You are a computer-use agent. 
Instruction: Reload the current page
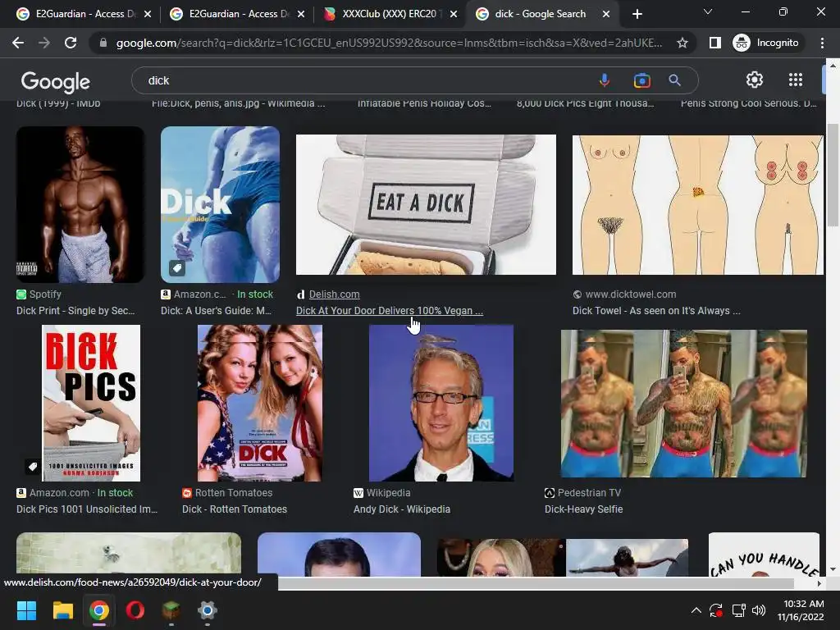pos(71,43)
